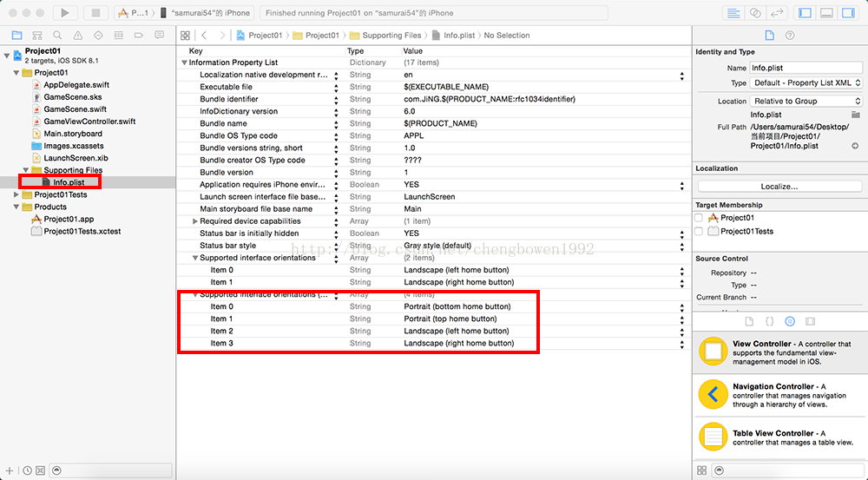Toggle library icon view button
Viewport: 868px width, 480px height.
(x=702, y=470)
